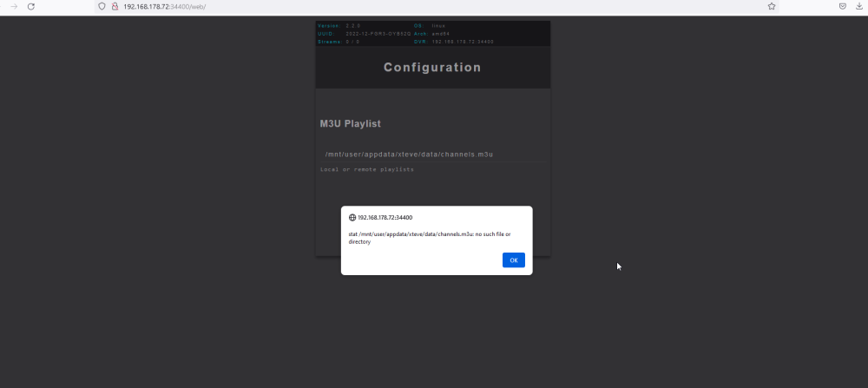Click the Arch amd64 entry
868x388 pixels.
click(431, 34)
